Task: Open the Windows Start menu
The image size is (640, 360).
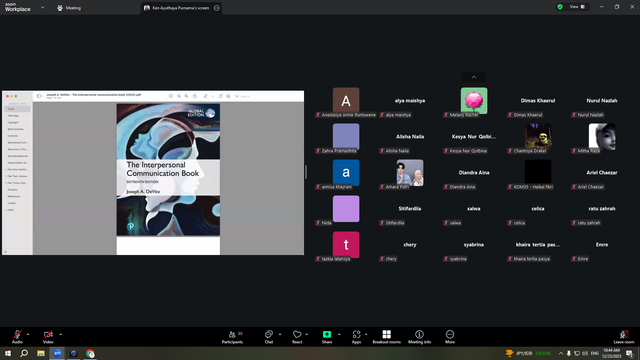Action: [8, 353]
